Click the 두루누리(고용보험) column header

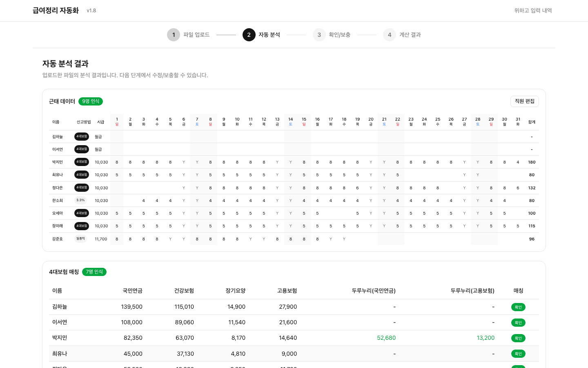pos(472,291)
